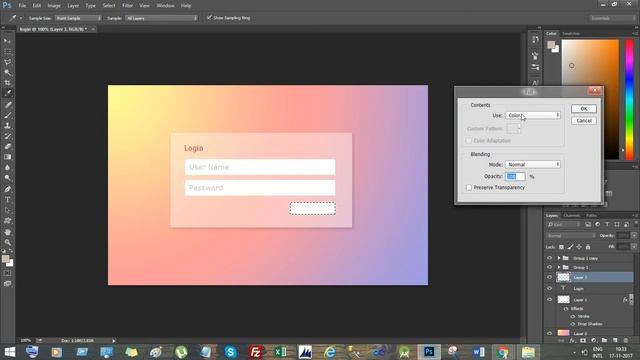Select the Gradient tool
Screen dimensions: 640x360
click(7, 157)
